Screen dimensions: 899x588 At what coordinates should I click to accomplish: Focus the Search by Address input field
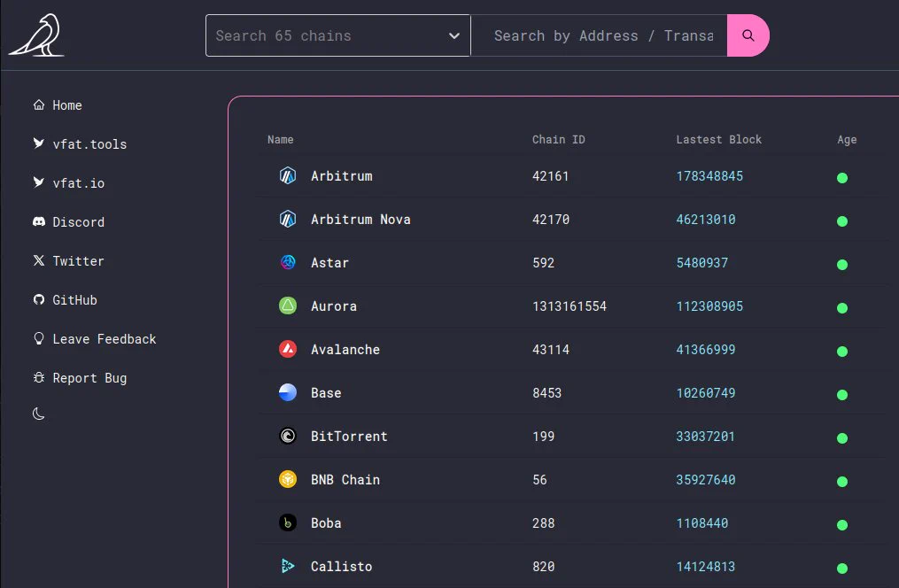click(599, 35)
